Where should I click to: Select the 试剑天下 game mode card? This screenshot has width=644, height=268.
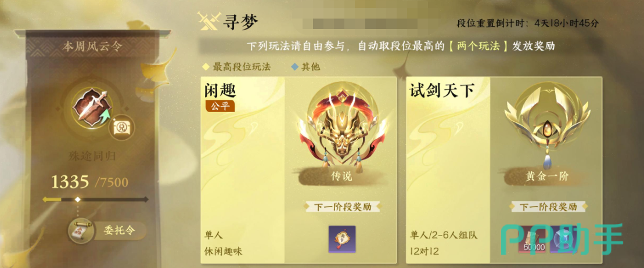click(x=504, y=170)
